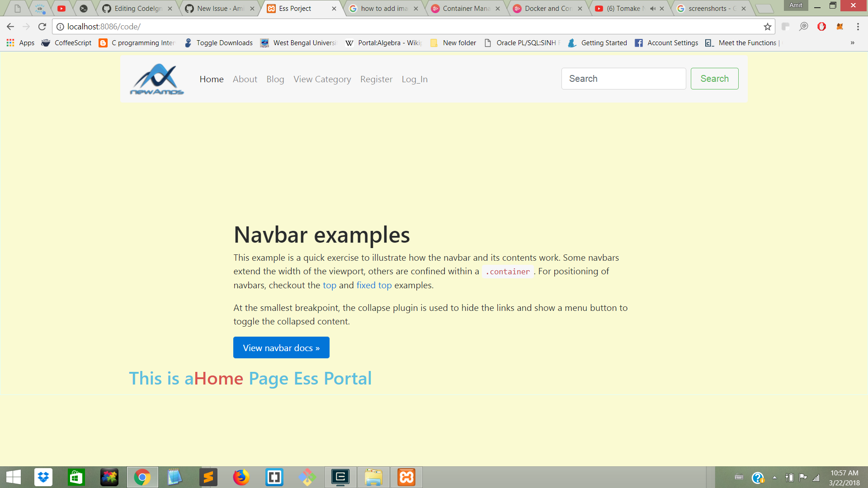Mute the Tomake YouTube tab audio
This screenshot has width=868, height=488.
pos(652,9)
